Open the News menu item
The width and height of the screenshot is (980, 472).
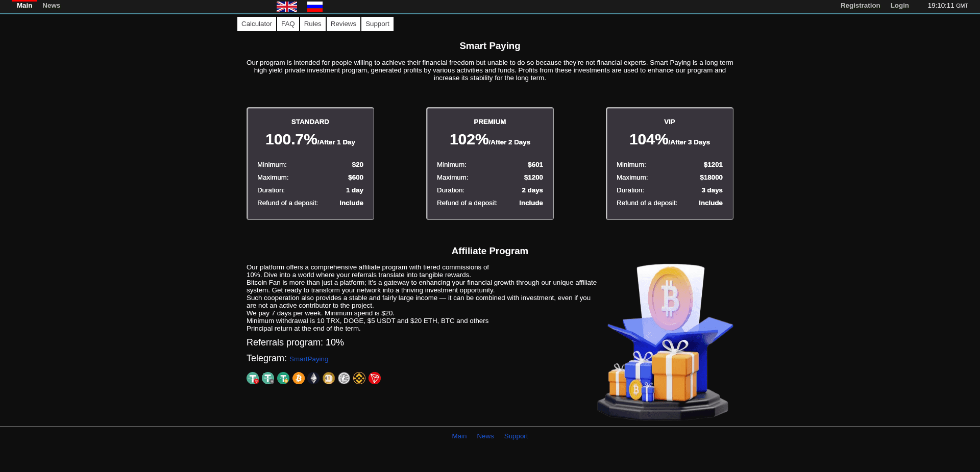tap(51, 5)
